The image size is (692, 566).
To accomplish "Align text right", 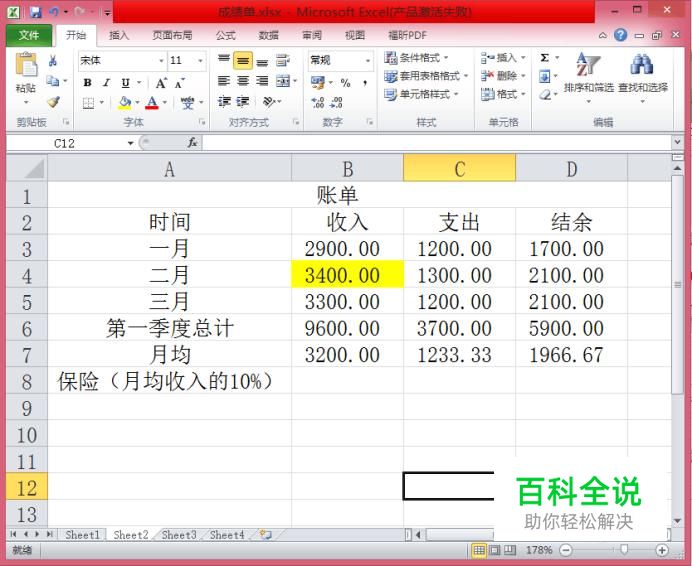I will click(262, 81).
